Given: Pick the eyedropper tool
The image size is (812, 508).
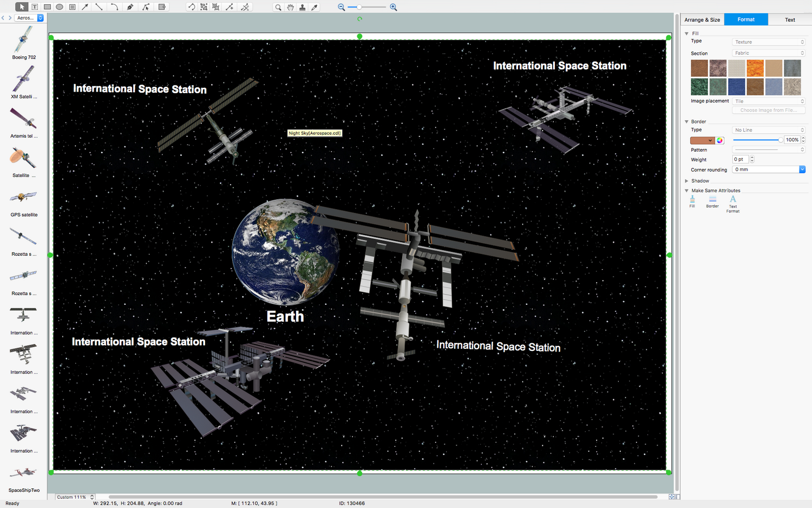Looking at the screenshot, I should 315,7.
